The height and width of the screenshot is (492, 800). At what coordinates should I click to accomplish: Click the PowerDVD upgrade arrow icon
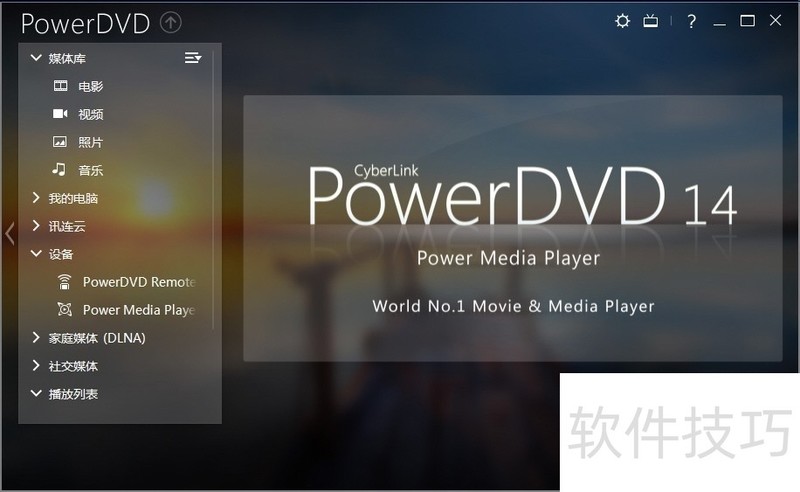coord(170,22)
